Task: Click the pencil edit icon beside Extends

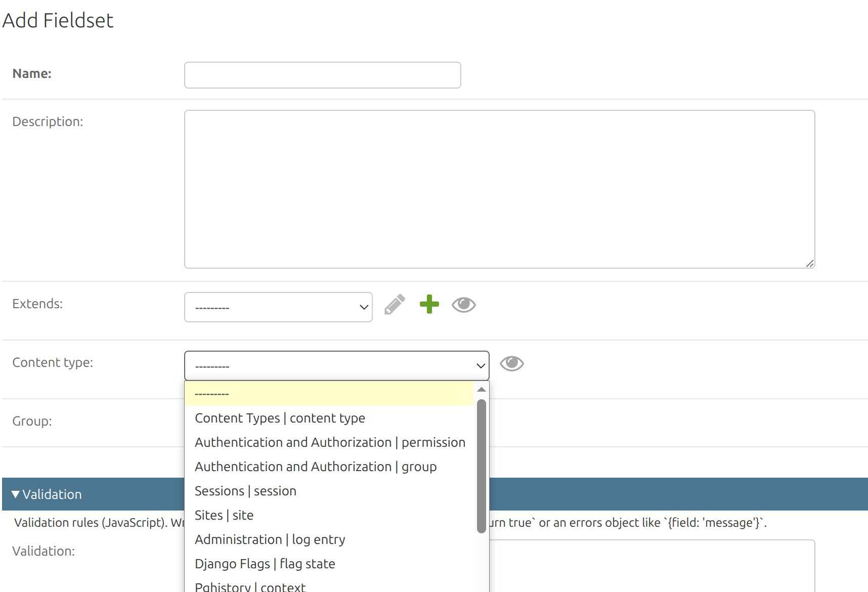Action: pyautogui.click(x=395, y=305)
